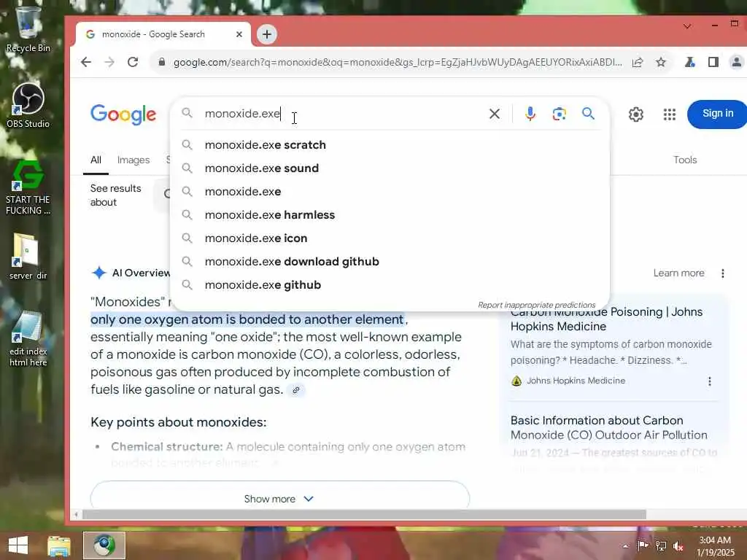Reload the current page
The width and height of the screenshot is (747, 560).
pyautogui.click(x=133, y=62)
